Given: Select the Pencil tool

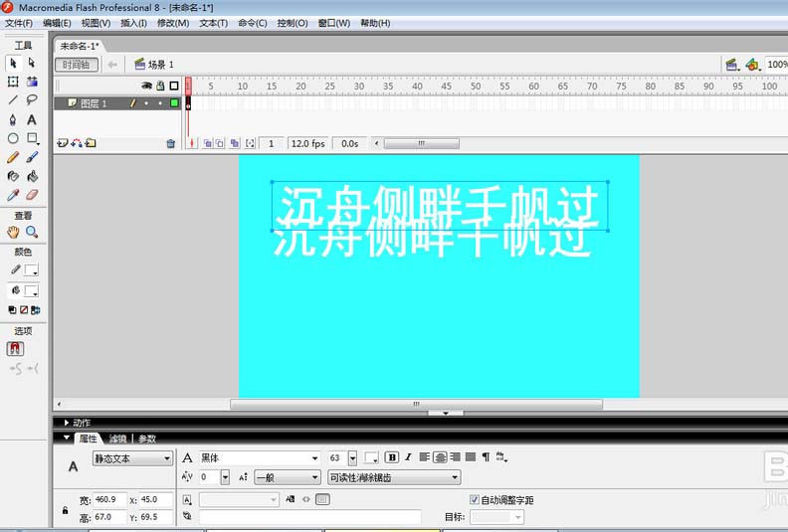Looking at the screenshot, I should (13, 157).
